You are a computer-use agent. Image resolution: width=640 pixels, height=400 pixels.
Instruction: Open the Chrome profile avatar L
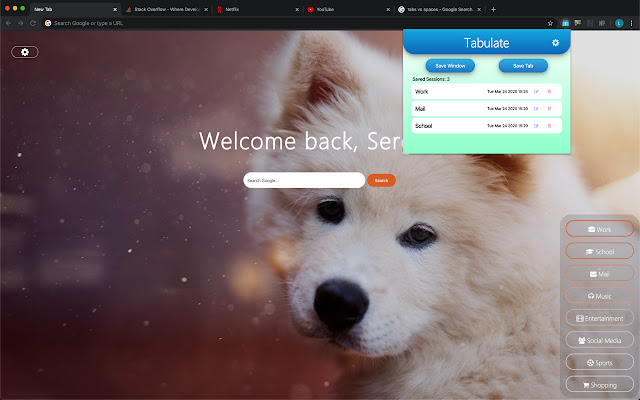point(619,23)
